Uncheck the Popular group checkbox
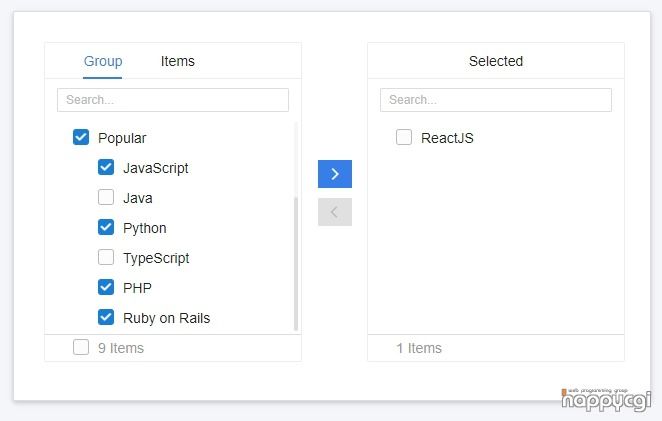The height and width of the screenshot is (421, 662). pos(81,137)
